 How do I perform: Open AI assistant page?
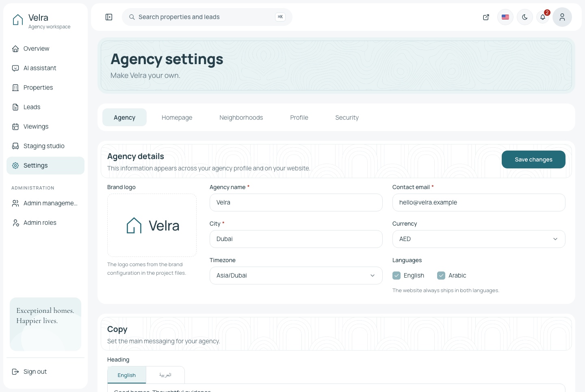click(x=45, y=68)
